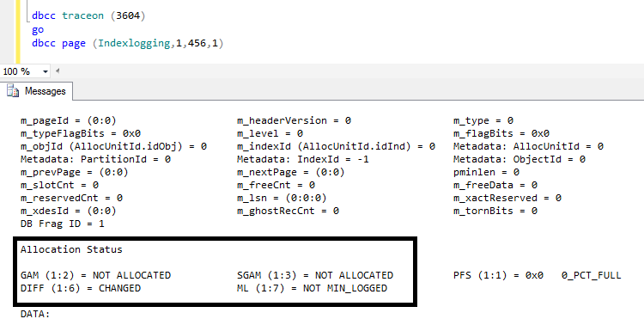
Task: Click ML (1:7) = NOT MIN_LOGGED entry
Action: click(312, 288)
